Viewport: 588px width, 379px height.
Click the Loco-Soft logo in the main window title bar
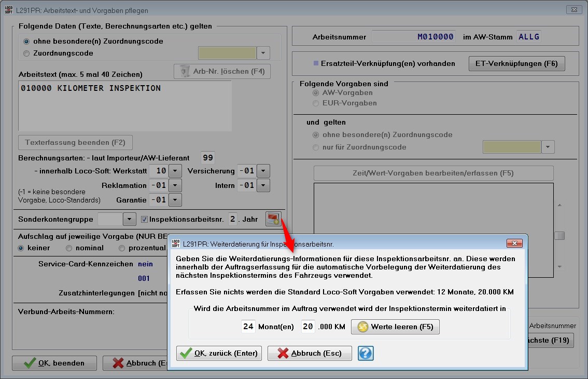pos(9,9)
